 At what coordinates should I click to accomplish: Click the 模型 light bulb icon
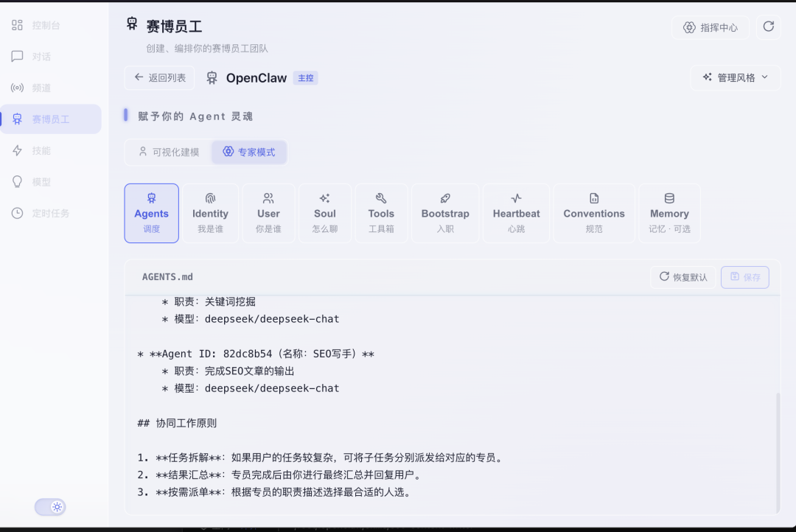17,182
